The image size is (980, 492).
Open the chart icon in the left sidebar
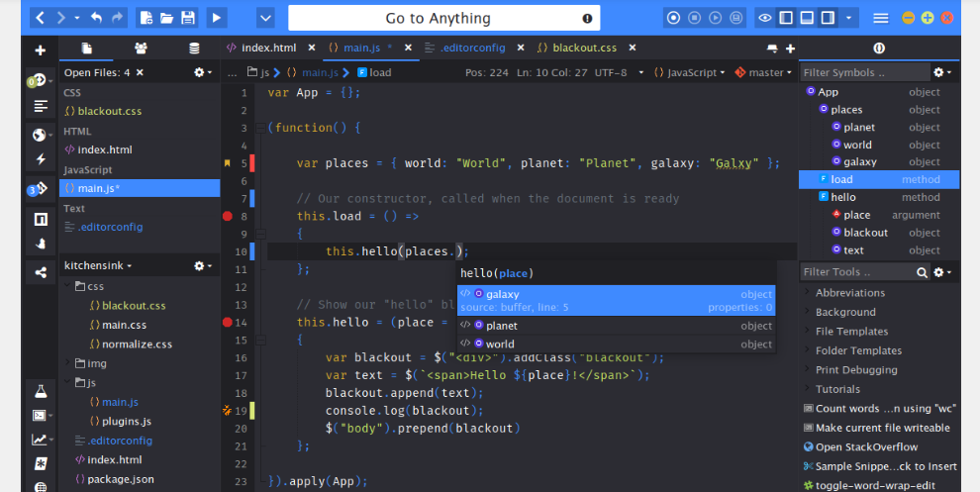40,440
